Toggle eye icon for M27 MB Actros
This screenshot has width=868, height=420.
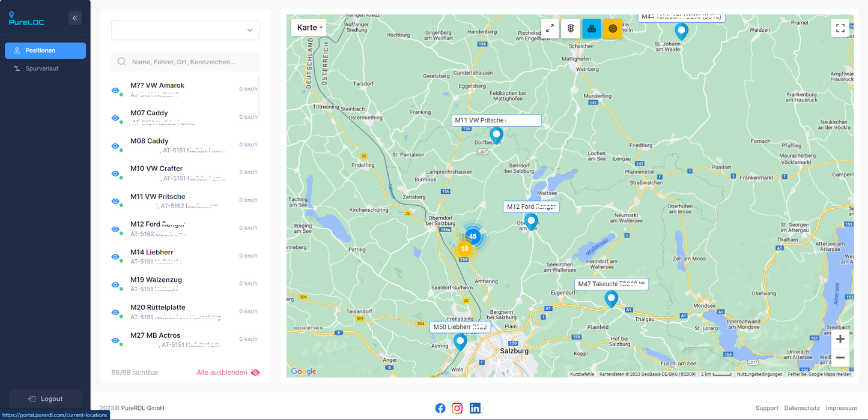tap(115, 340)
